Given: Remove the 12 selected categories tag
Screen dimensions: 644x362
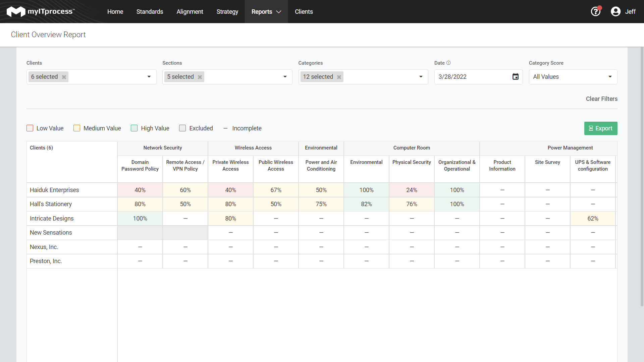Looking at the screenshot, I should click(339, 77).
